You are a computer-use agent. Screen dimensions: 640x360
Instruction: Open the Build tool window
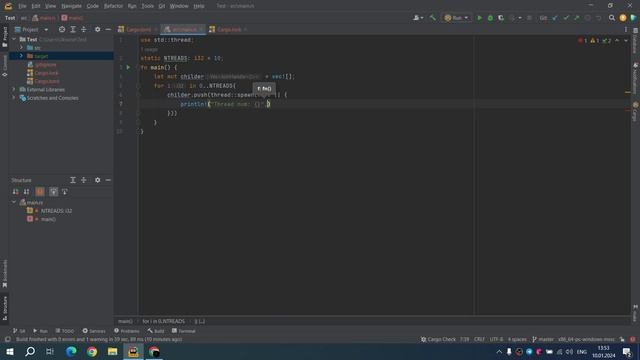click(156, 331)
